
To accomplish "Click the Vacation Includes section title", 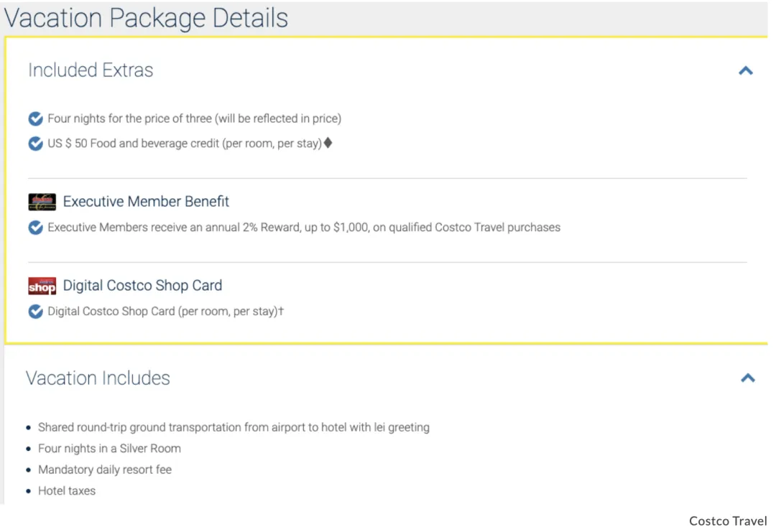I will (x=98, y=378).
